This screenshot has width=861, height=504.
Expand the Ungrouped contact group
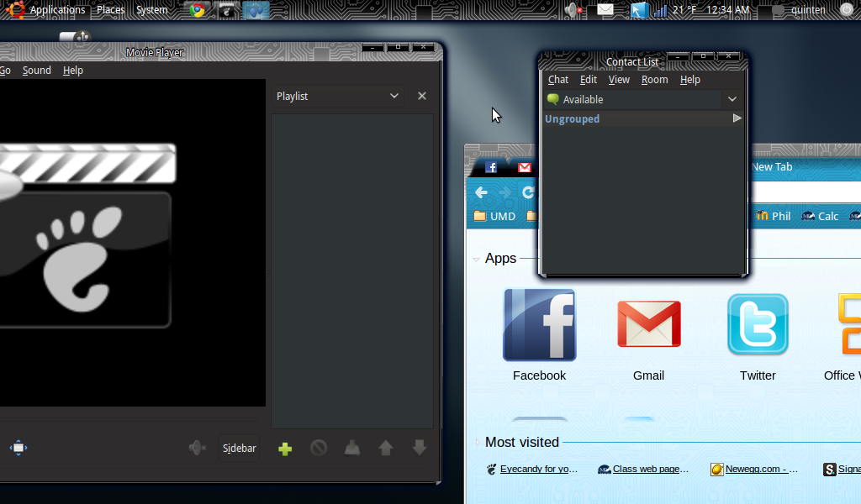[x=737, y=118]
